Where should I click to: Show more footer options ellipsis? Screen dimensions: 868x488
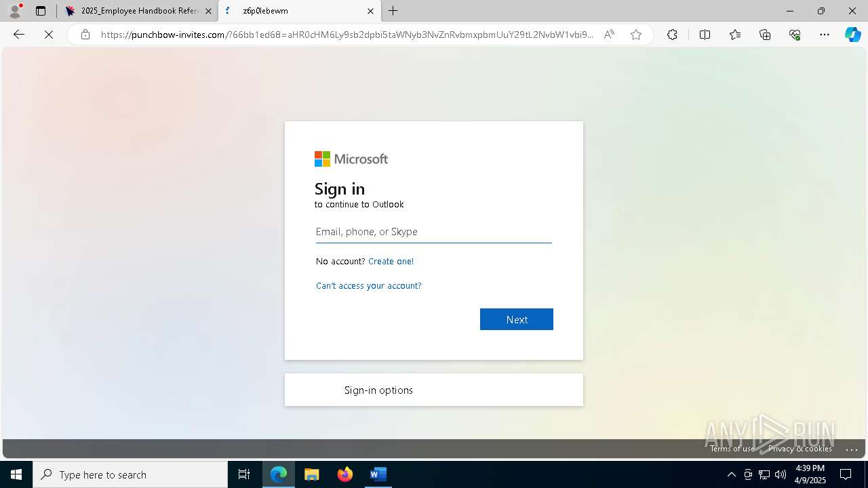[852, 449]
